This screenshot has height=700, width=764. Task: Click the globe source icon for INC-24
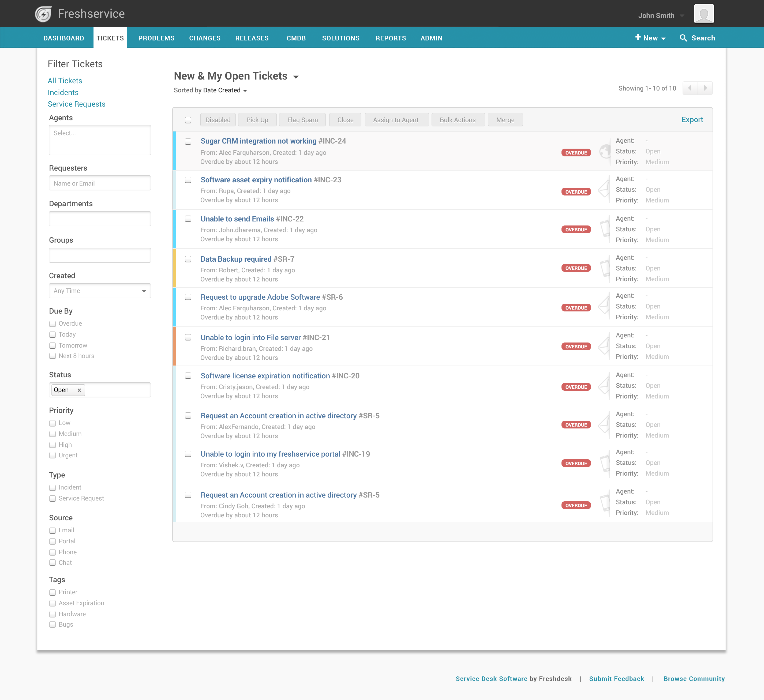[x=605, y=152]
